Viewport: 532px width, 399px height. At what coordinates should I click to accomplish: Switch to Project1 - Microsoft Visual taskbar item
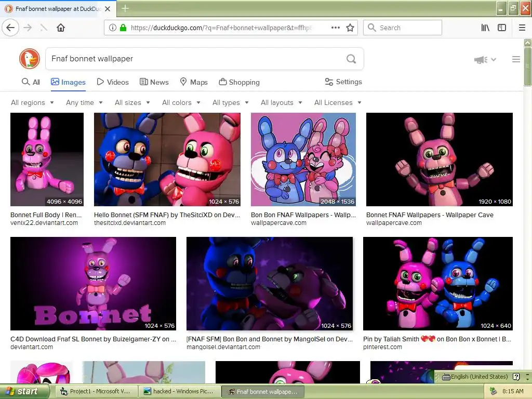[97, 392]
